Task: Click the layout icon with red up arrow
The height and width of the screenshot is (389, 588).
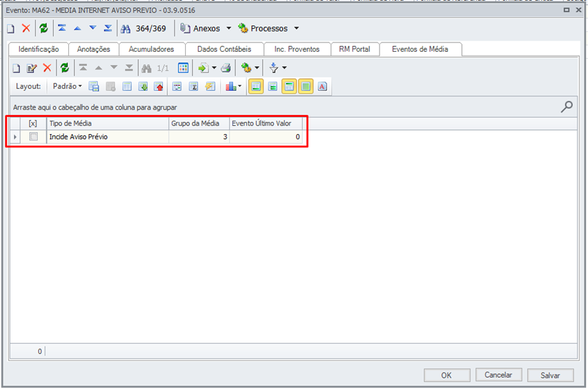Action: (x=159, y=87)
